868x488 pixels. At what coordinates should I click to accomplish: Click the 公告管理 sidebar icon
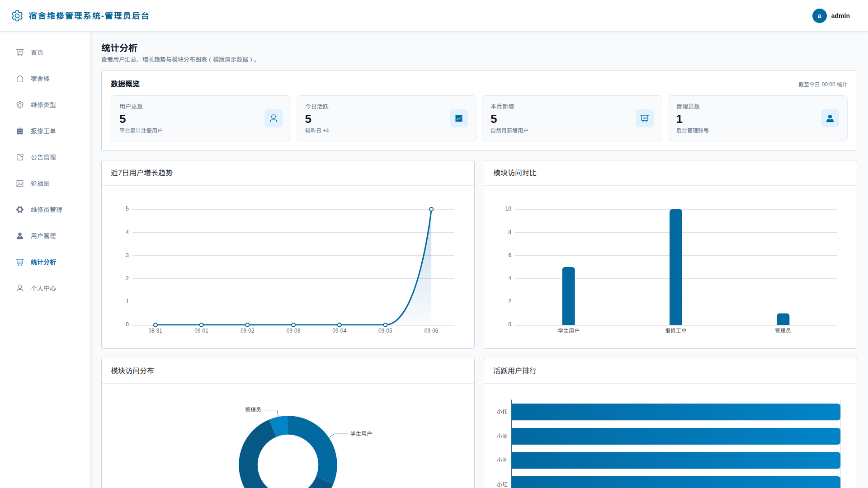click(x=20, y=157)
